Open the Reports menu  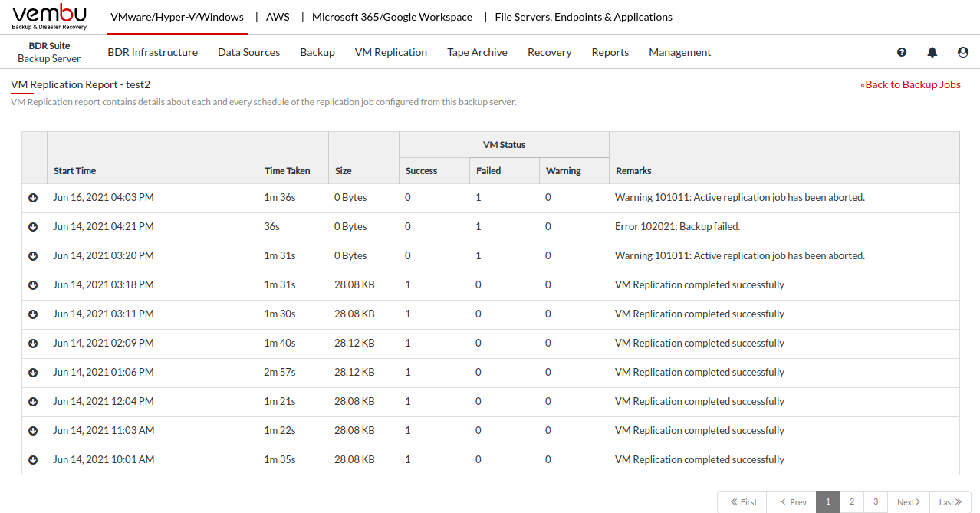pos(610,52)
